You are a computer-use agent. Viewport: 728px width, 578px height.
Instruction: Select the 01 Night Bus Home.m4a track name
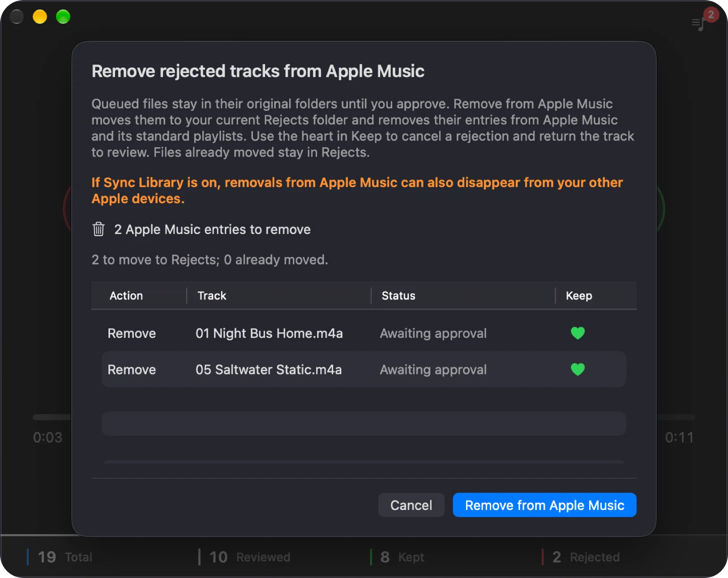pos(269,333)
